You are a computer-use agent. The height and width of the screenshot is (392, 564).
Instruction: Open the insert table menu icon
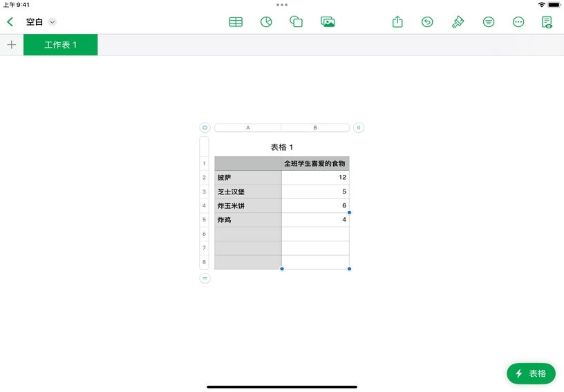tap(236, 22)
